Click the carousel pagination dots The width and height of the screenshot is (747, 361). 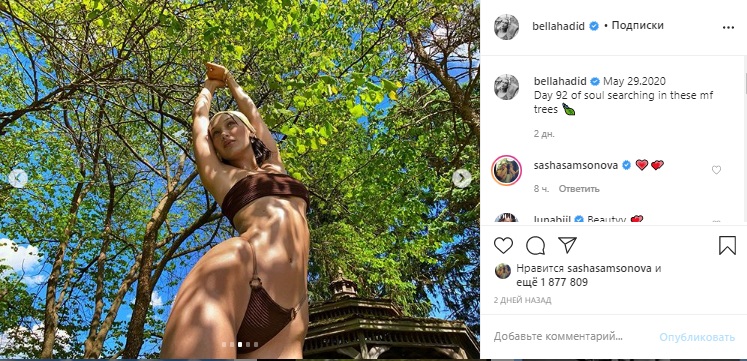[240, 344]
